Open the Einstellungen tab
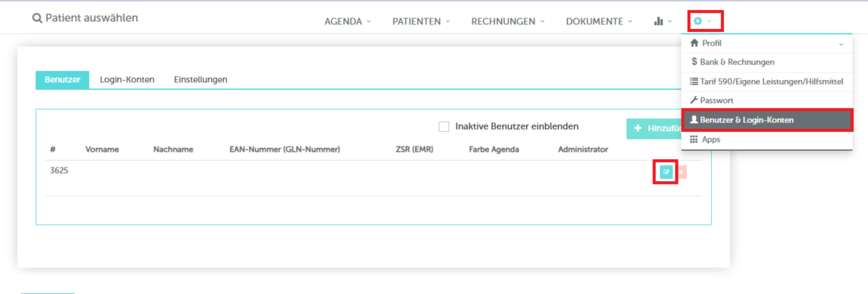The height and width of the screenshot is (294, 868). 200,80
